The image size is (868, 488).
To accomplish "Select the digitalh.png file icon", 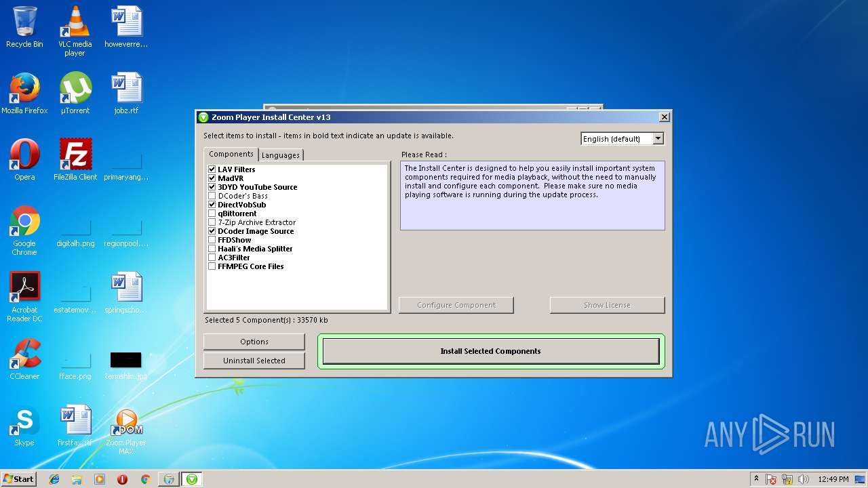I will point(75,233).
